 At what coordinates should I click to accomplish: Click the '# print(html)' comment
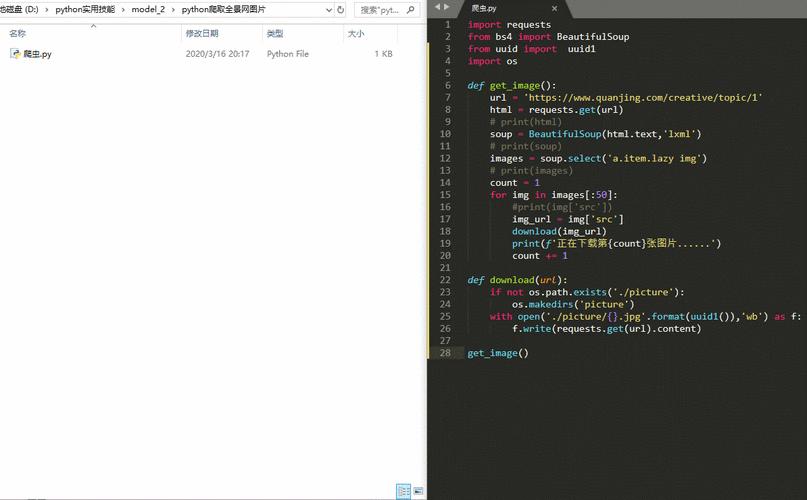(525, 122)
